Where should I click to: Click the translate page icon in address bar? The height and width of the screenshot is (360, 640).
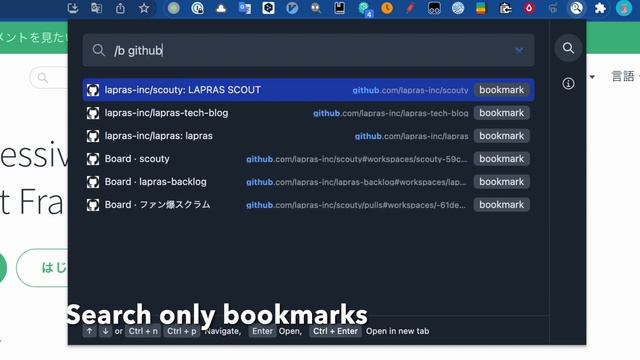pyautogui.click(x=96, y=8)
